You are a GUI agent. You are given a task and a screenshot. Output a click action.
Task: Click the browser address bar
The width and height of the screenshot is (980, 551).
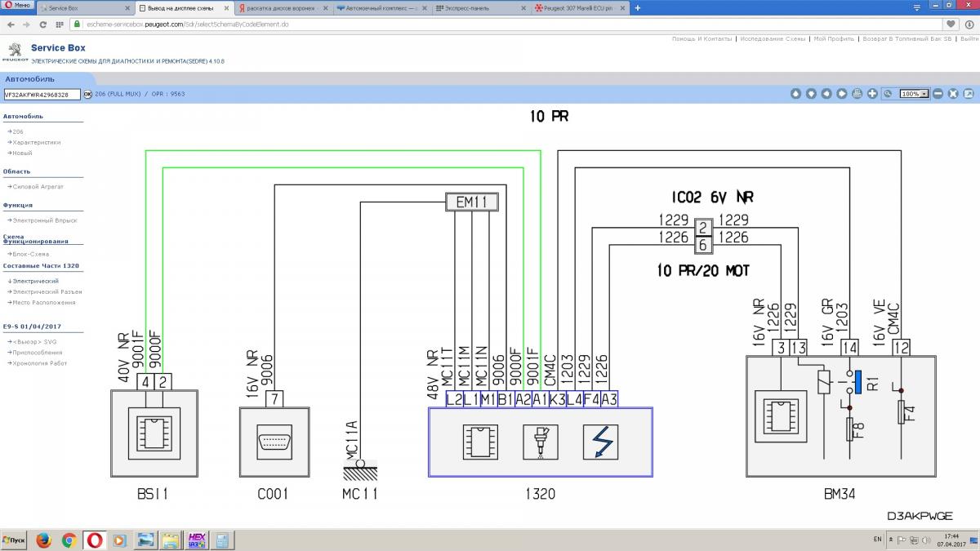pos(506,24)
